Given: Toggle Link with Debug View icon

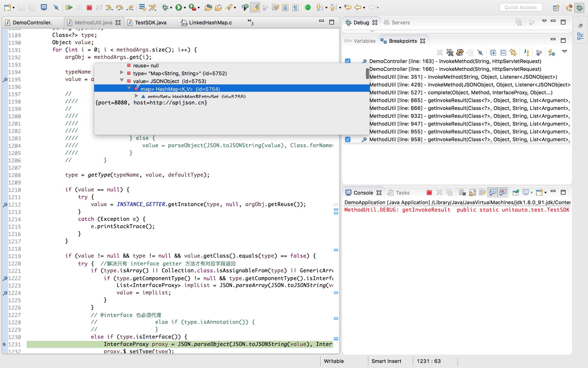Looking at the screenshot, I should (513, 52).
